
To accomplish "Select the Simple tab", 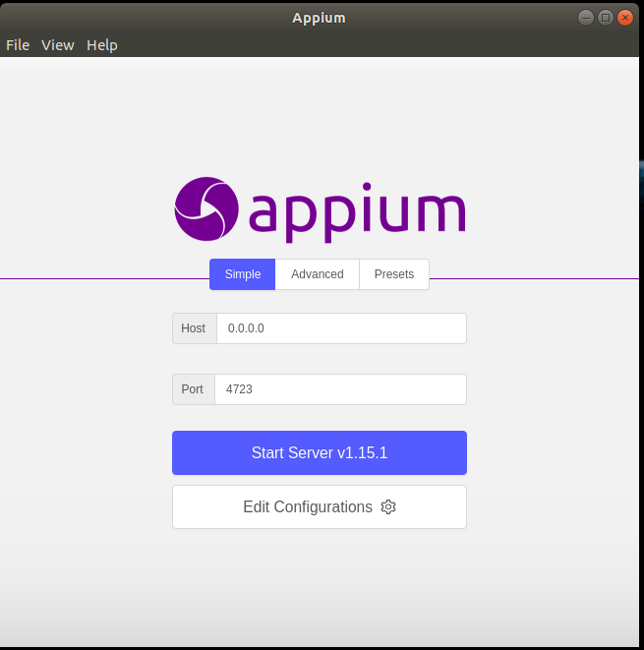I will click(243, 274).
